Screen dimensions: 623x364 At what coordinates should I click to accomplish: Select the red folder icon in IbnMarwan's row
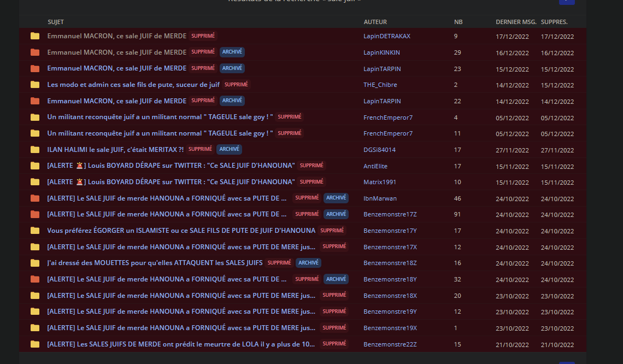tap(35, 198)
